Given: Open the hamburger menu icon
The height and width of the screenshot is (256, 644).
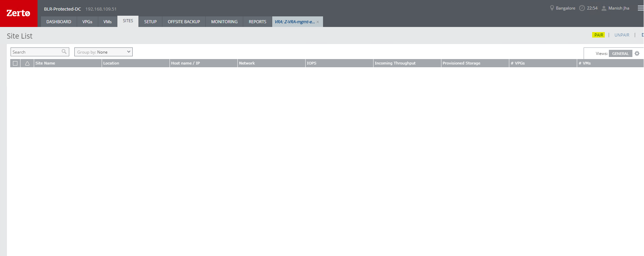Looking at the screenshot, I should (641, 8).
